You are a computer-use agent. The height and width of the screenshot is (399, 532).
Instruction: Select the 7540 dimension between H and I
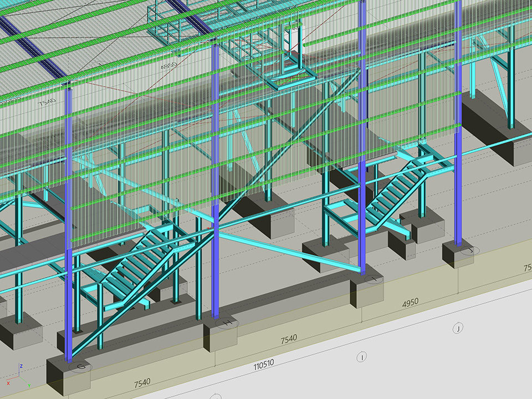pos(288,339)
